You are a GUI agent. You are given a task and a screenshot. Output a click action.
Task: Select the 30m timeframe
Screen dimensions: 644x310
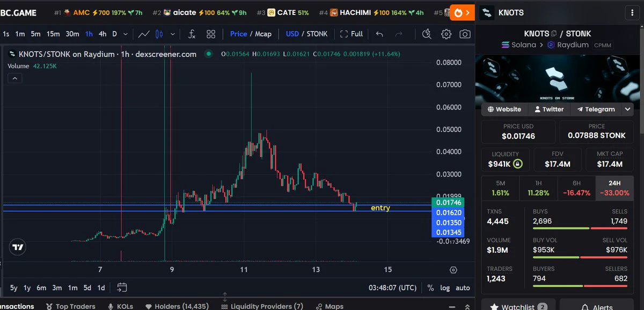coord(72,34)
